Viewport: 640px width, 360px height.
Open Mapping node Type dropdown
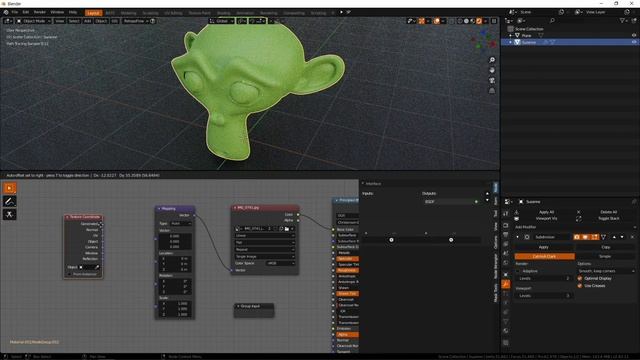pyautogui.click(x=181, y=224)
